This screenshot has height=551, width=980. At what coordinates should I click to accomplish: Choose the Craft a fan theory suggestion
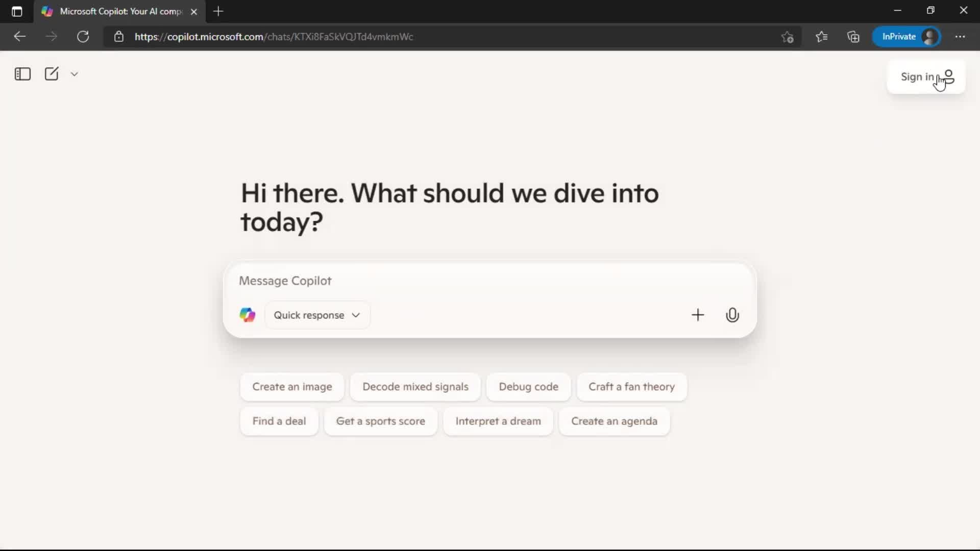[631, 387]
